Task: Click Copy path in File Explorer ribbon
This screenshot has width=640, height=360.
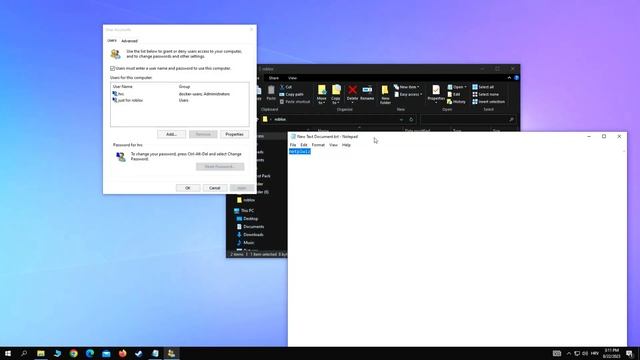Action: (291, 94)
